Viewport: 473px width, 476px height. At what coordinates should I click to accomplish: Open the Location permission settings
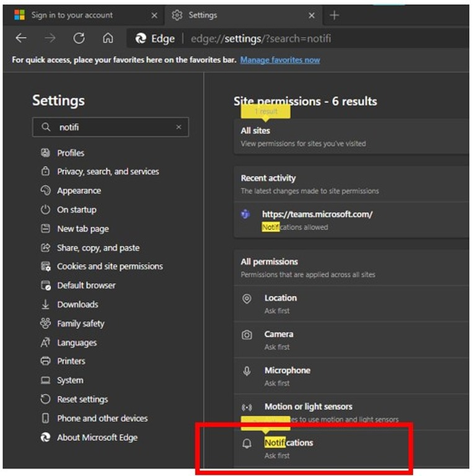[x=351, y=304]
